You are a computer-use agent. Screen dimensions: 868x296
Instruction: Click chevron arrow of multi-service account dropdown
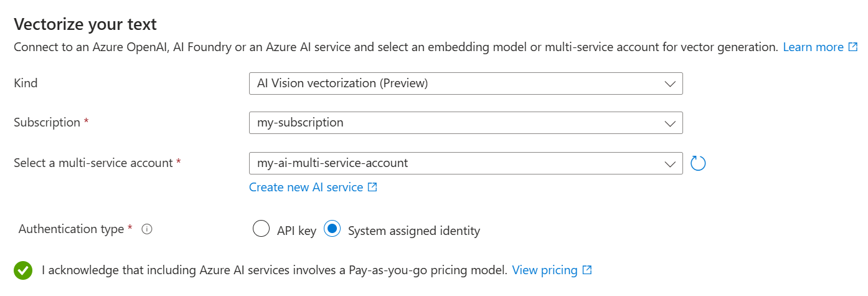pyautogui.click(x=670, y=164)
